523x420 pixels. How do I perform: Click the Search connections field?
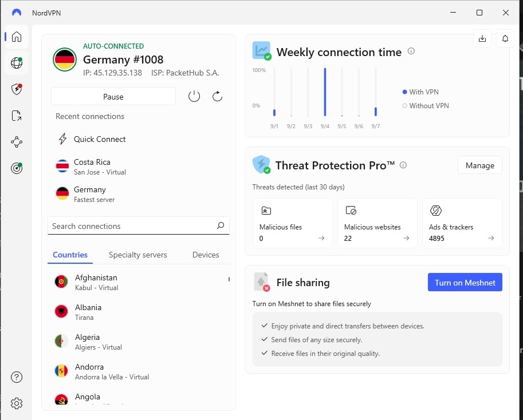(x=139, y=226)
